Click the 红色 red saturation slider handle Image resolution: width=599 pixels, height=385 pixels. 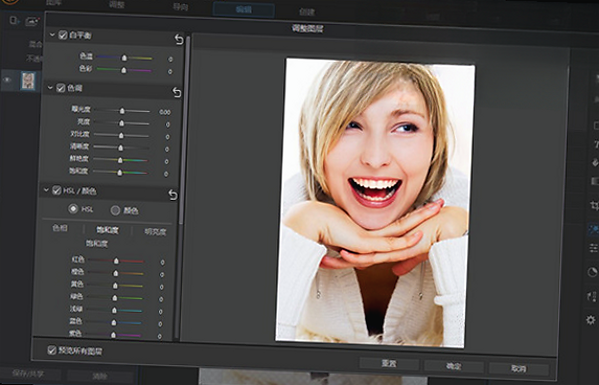click(116, 260)
